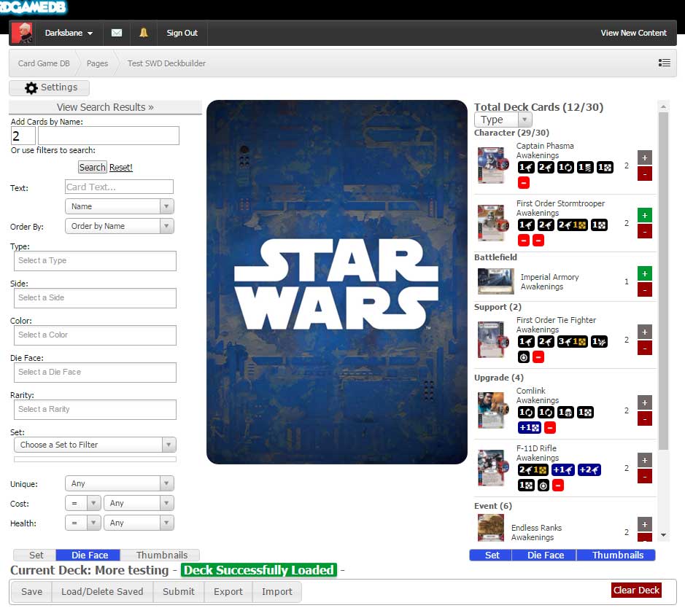Screen dimensions: 685x616
Task: Click the Sign Out link
Action: 182,34
